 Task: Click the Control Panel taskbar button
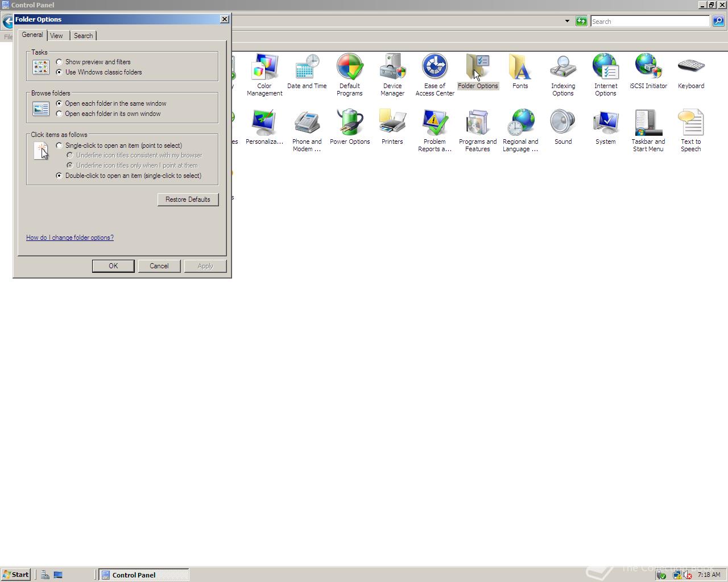144,575
